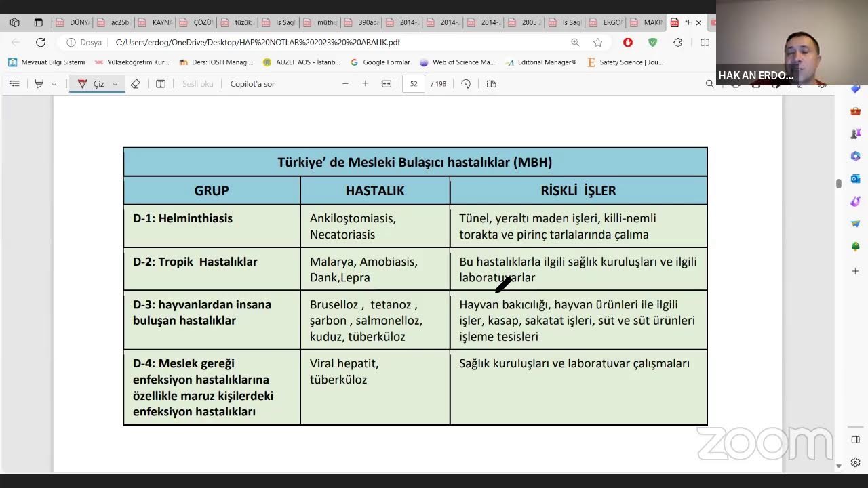Open Mevzuat Bilgi Sistemi bookmark
Screen dimensions: 868x488
(47, 62)
